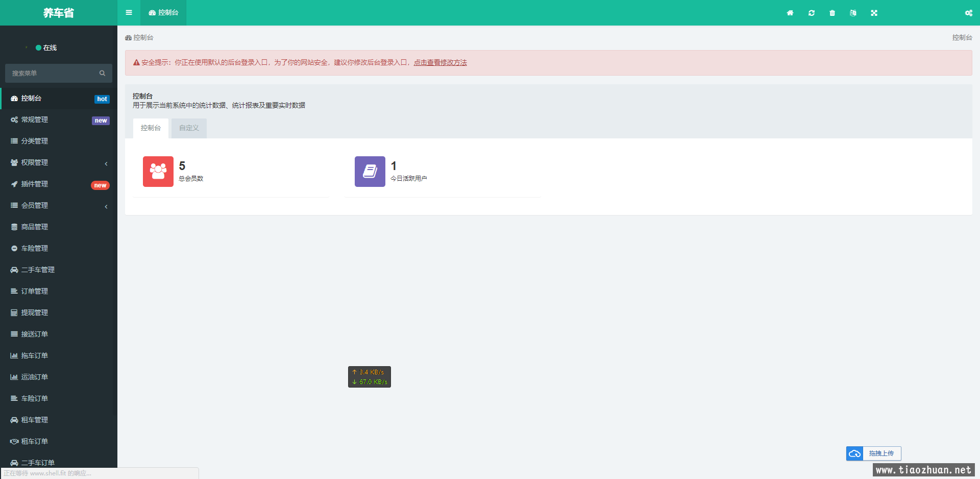980x479 pixels.
Task: Click the fullscreen expand icon
Action: pyautogui.click(x=874, y=13)
